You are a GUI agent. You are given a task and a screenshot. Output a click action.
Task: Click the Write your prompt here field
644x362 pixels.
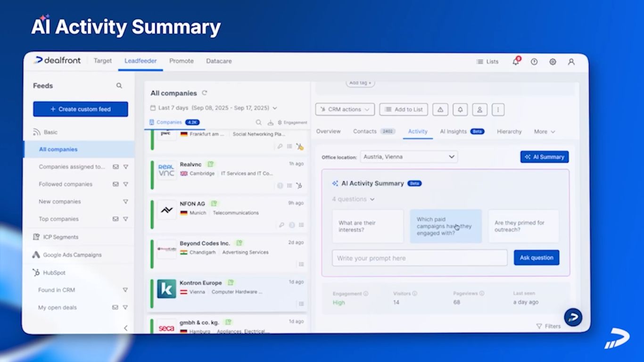click(420, 258)
